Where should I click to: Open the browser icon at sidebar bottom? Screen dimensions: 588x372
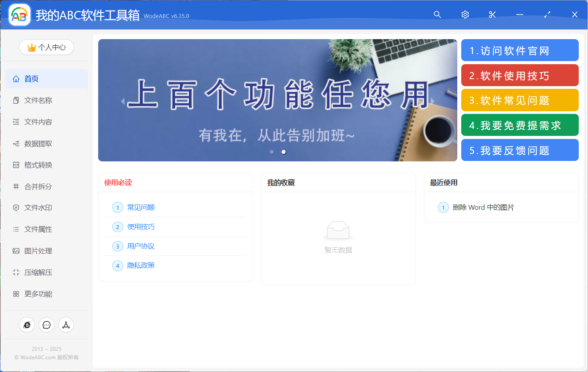[27, 325]
